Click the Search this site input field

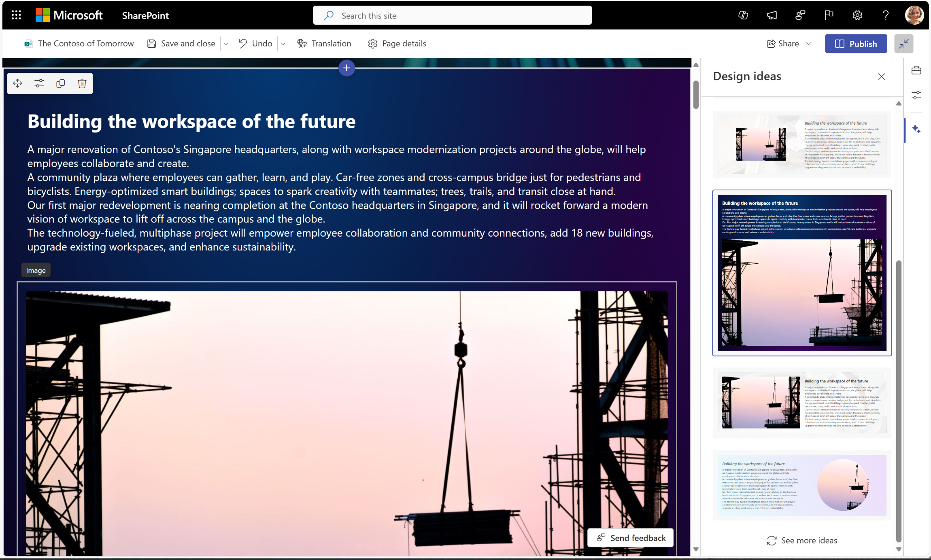[452, 15]
